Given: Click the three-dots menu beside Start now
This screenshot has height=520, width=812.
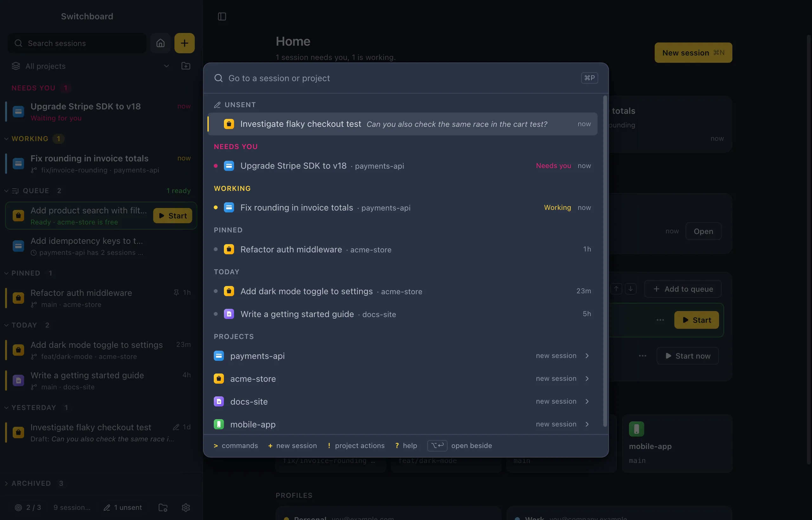Looking at the screenshot, I should 643,356.
